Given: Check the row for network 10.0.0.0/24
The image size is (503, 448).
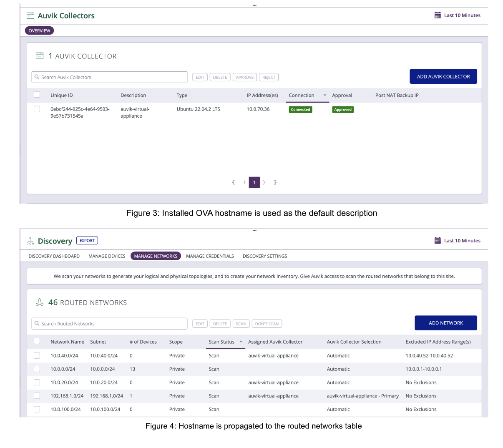Looking at the screenshot, I should (x=37, y=369).
